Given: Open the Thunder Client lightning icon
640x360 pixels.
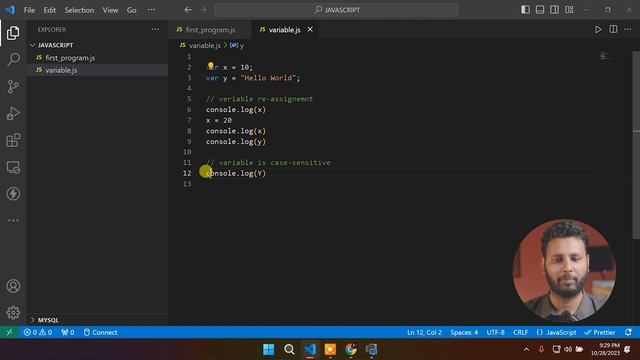Looking at the screenshot, I should (x=13, y=193).
